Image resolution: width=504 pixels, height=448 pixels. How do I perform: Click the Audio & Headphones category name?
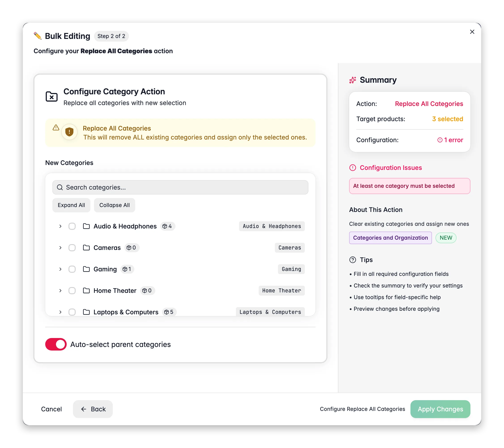point(125,226)
